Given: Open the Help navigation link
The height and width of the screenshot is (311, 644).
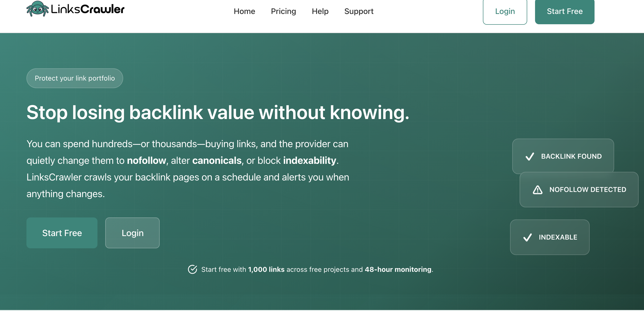Looking at the screenshot, I should pos(320,11).
